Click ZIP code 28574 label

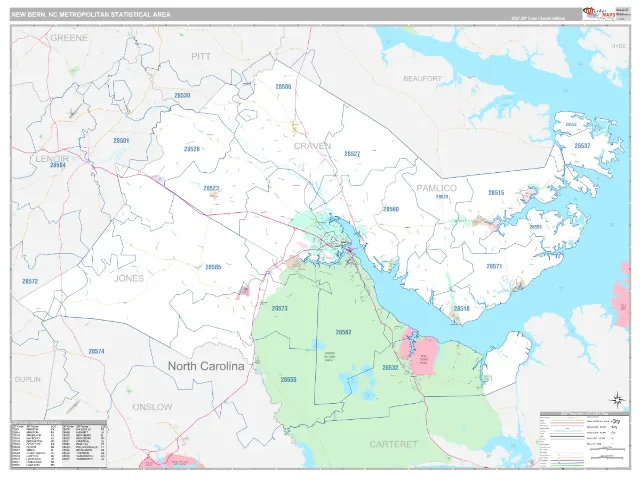pos(96,351)
